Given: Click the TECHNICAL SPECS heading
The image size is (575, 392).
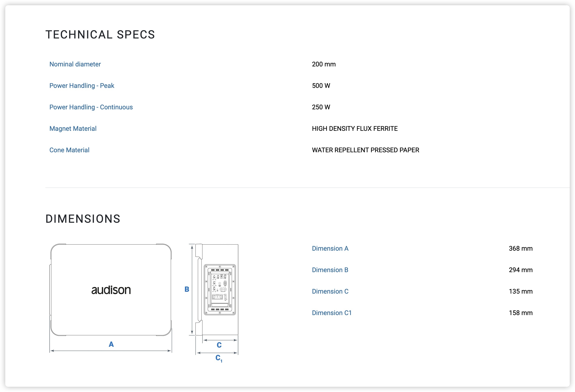Looking at the screenshot, I should [x=100, y=35].
